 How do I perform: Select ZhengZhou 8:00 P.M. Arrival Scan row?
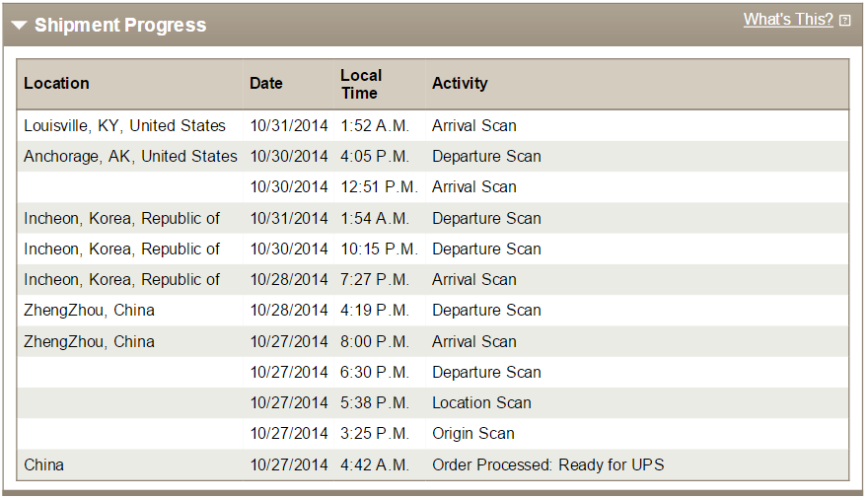[x=433, y=341]
